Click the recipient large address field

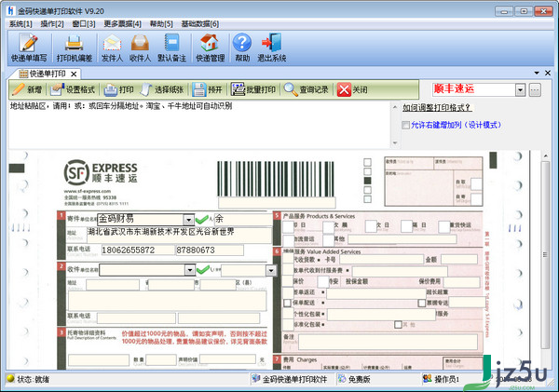(167, 301)
